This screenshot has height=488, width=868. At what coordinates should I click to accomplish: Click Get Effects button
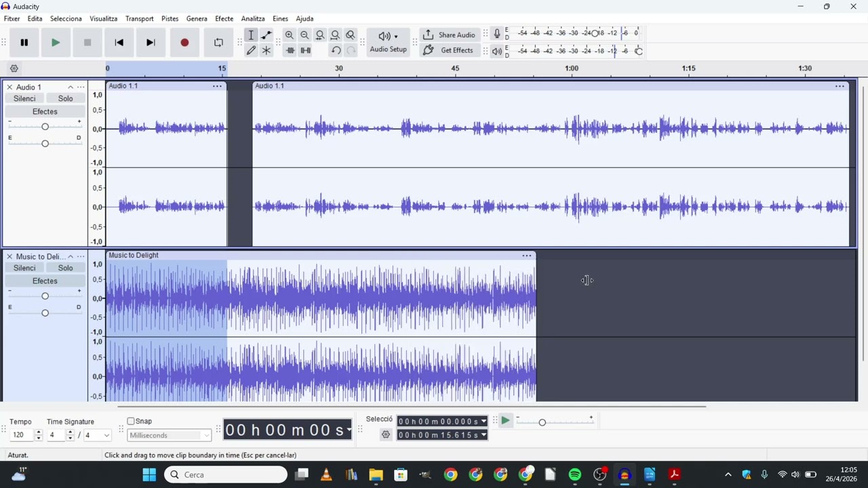(449, 50)
